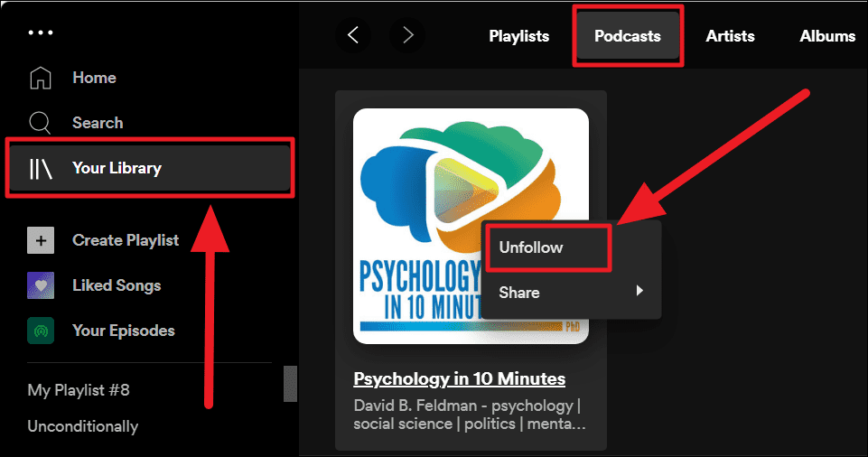Click the Liked Songs heart icon
Screen dimensions: 868x457
coord(41,285)
